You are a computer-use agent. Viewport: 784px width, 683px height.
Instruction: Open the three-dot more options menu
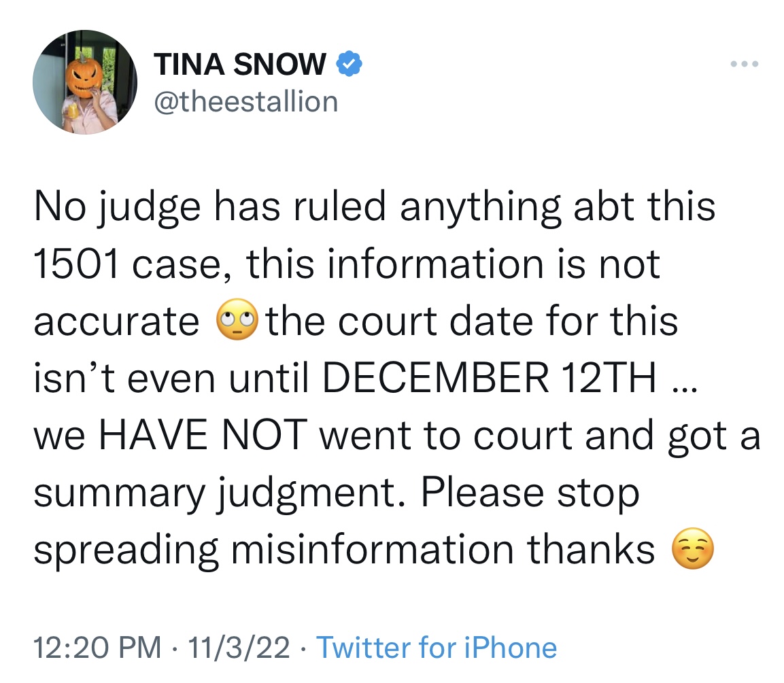pyautogui.click(x=745, y=63)
